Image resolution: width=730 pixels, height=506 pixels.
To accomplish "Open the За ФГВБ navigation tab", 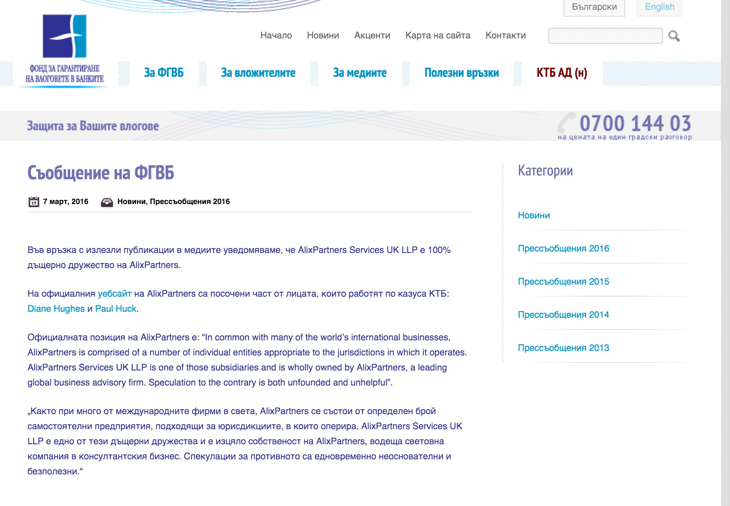I will (163, 73).
